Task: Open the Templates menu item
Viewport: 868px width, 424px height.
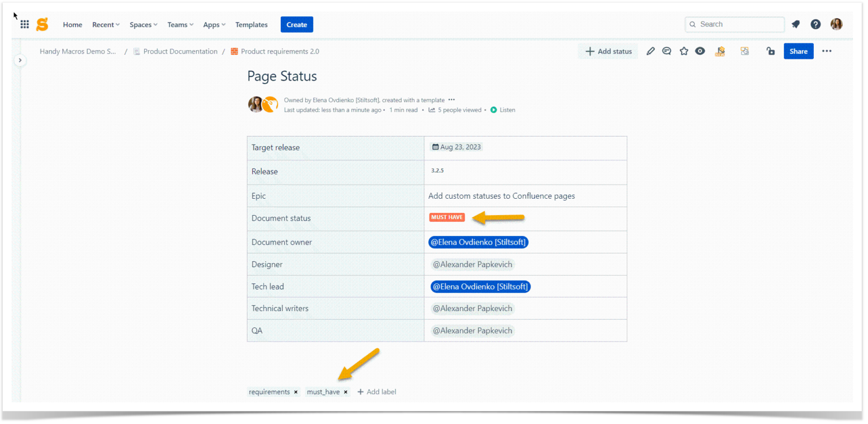Action: (251, 24)
